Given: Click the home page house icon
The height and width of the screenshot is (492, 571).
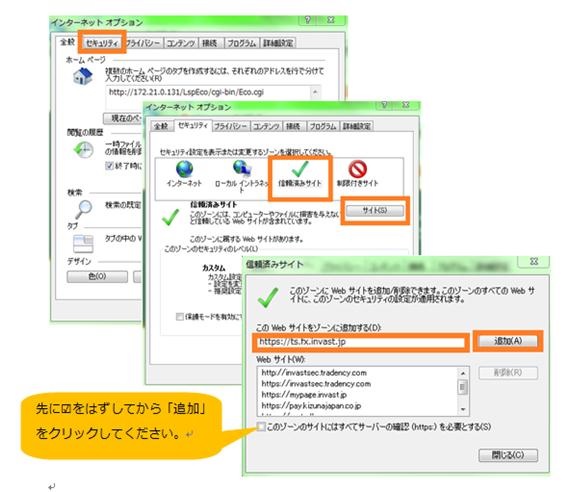Looking at the screenshot, I should [x=83, y=76].
